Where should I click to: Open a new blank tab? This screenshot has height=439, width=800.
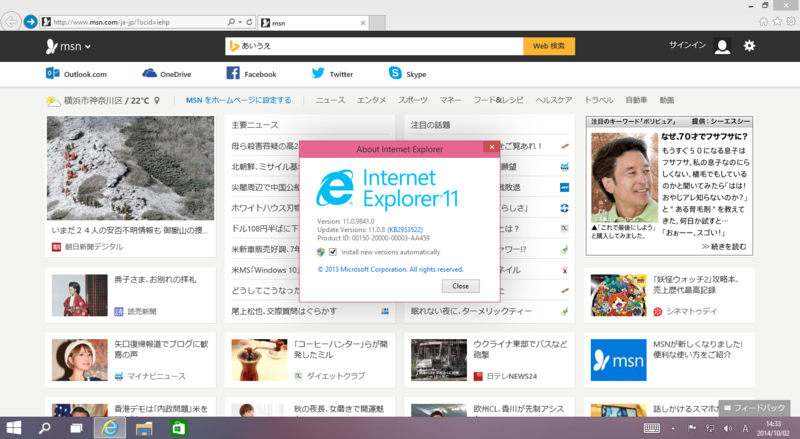pyautogui.click(x=377, y=23)
